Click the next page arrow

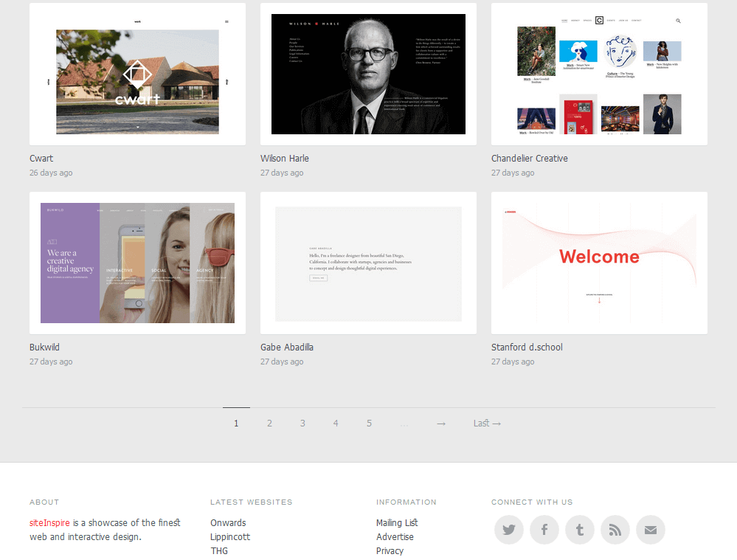click(x=441, y=424)
